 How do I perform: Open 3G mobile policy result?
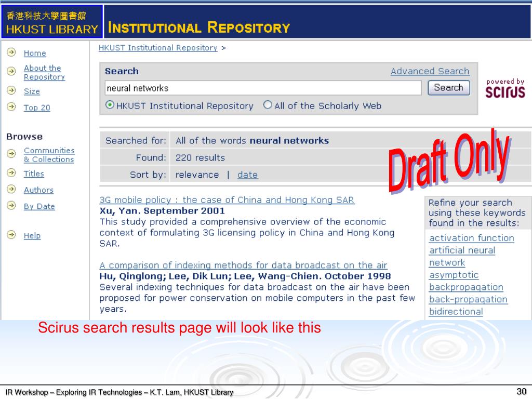[227, 200]
